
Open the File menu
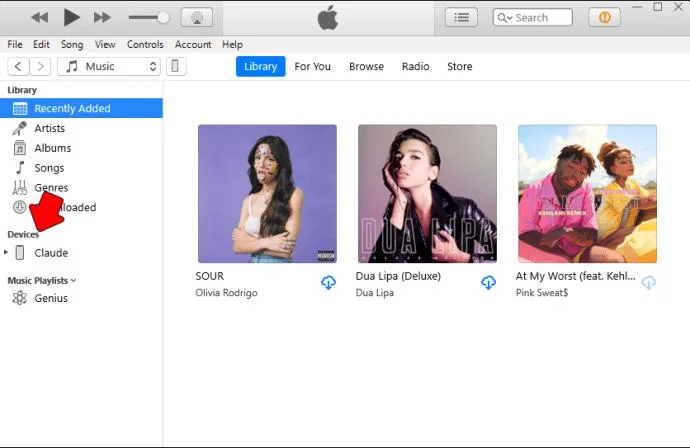pos(15,44)
